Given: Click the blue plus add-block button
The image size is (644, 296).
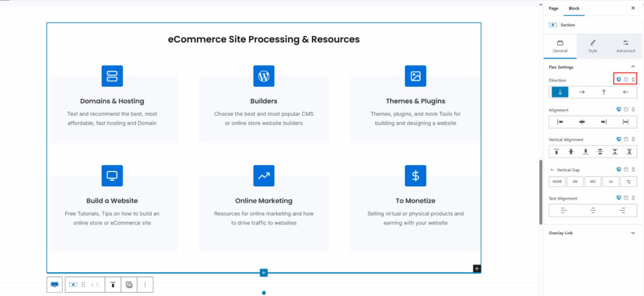Looking at the screenshot, I should (x=264, y=273).
